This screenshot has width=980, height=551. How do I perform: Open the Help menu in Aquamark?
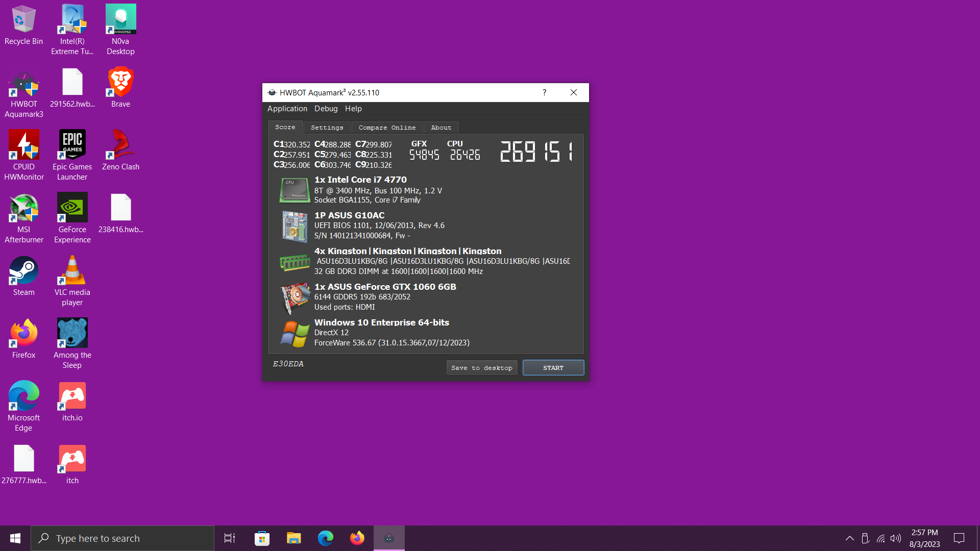point(353,109)
